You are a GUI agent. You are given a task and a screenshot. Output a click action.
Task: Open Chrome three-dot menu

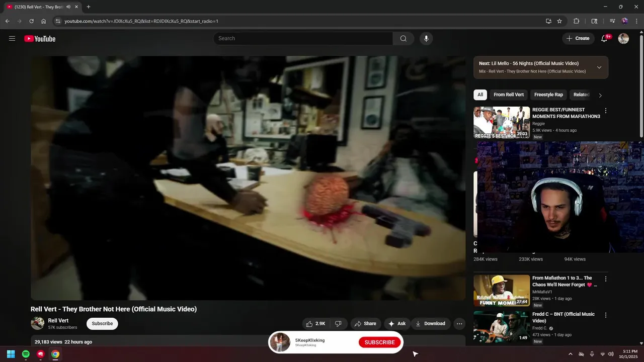click(x=636, y=21)
